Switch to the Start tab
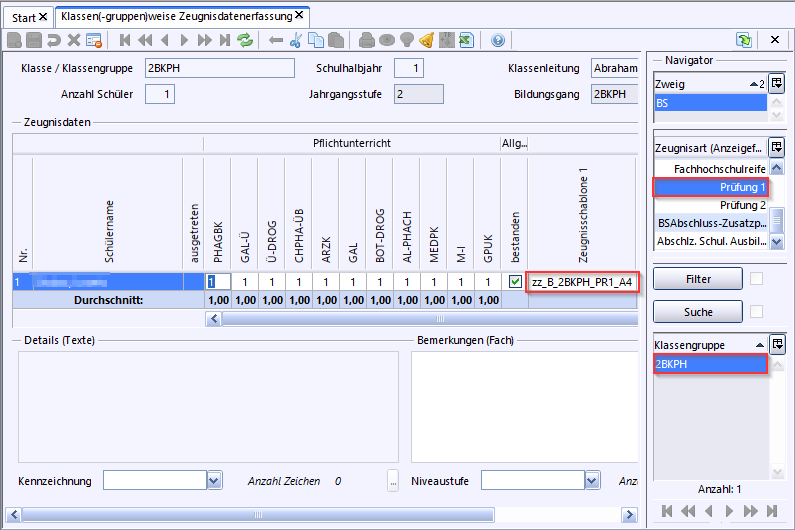Viewport: 795px width, 530px height. click(x=24, y=18)
